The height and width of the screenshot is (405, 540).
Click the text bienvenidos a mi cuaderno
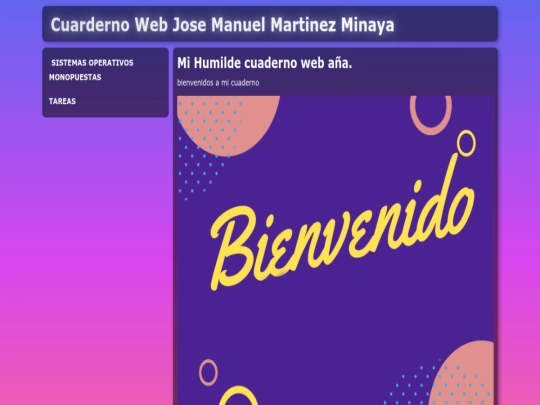coord(218,83)
